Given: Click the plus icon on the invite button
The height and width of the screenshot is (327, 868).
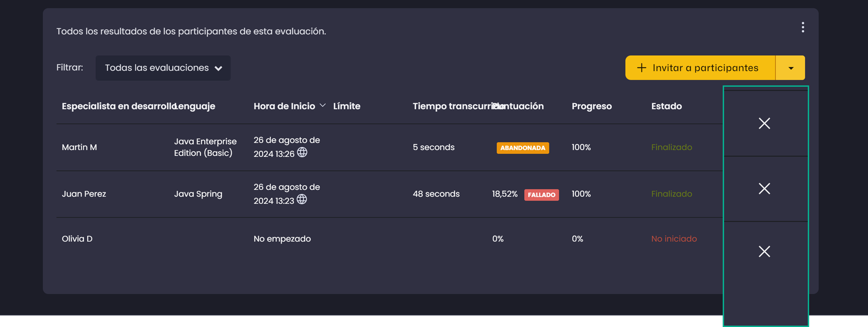Looking at the screenshot, I should (x=641, y=68).
